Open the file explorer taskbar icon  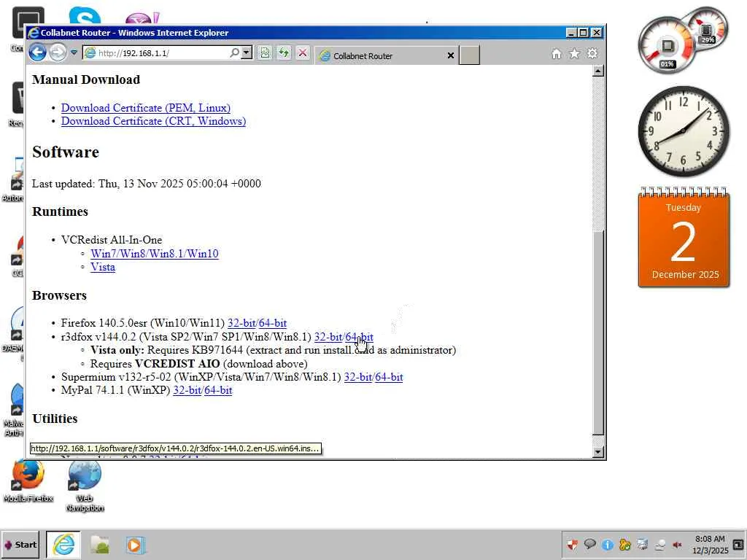click(x=99, y=545)
